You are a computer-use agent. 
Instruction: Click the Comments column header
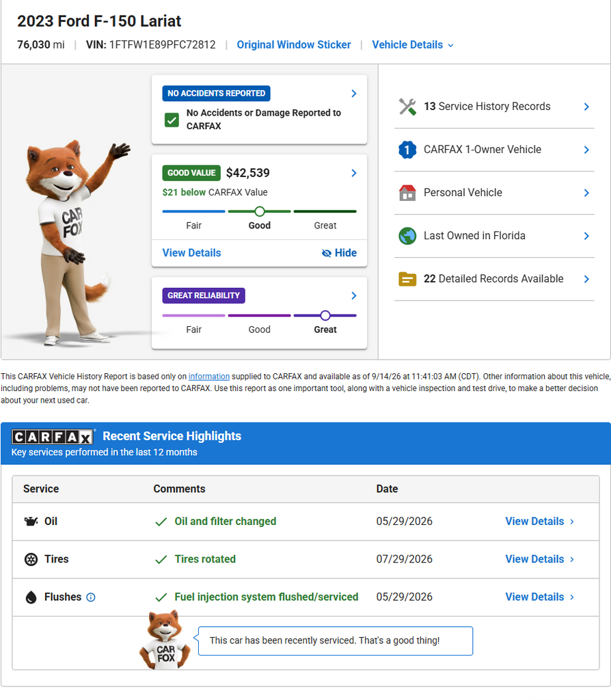(x=180, y=489)
